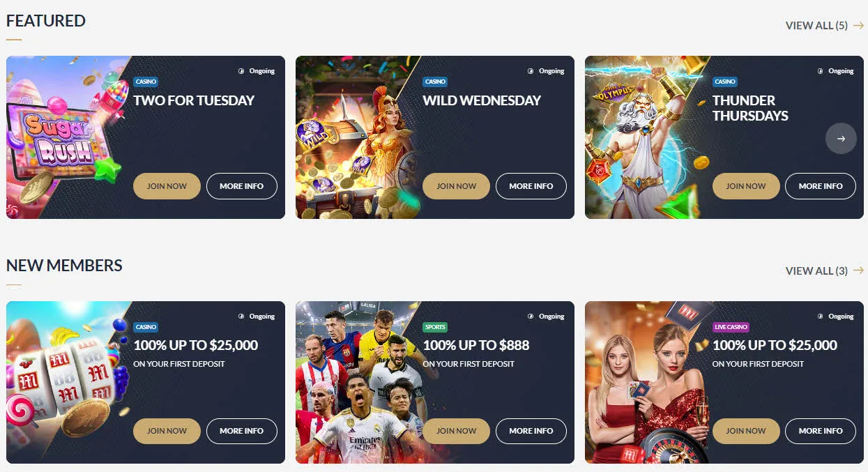This screenshot has width=868, height=472.
Task: Click the arrow beside View All (5)
Action: click(x=858, y=25)
